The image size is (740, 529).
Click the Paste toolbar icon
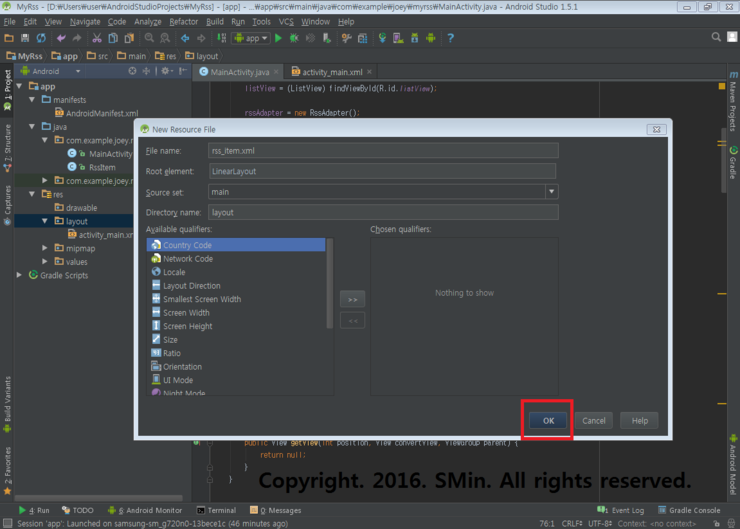[129, 38]
